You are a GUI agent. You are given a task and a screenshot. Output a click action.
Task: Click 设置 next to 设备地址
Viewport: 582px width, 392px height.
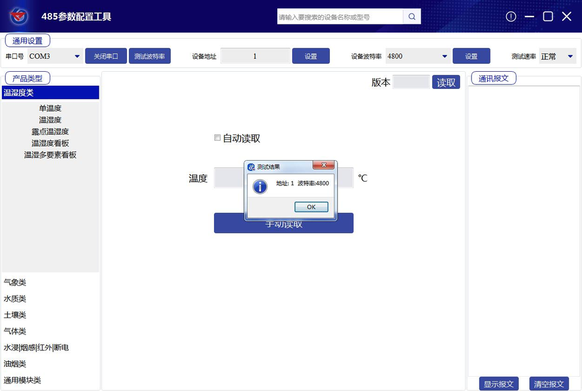pos(311,56)
